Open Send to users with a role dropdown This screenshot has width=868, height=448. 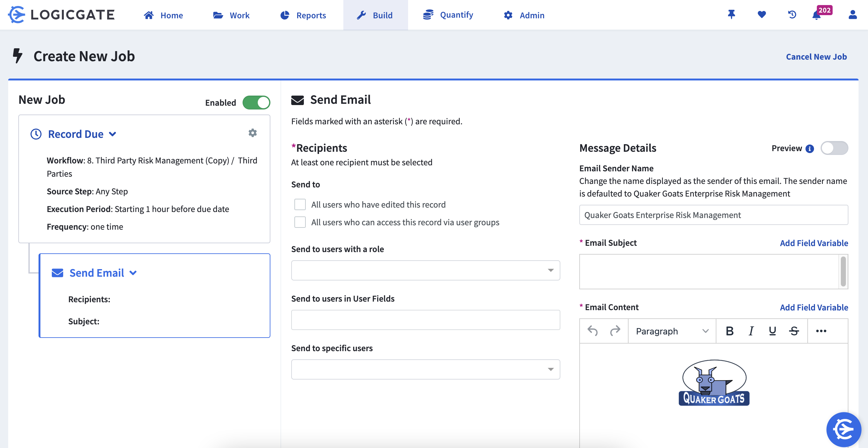(x=425, y=270)
